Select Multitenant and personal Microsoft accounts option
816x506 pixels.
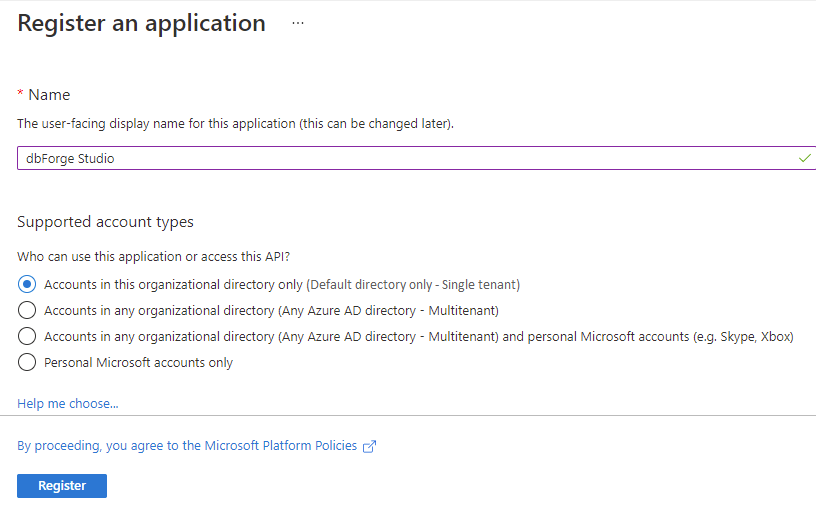pyautogui.click(x=27, y=336)
